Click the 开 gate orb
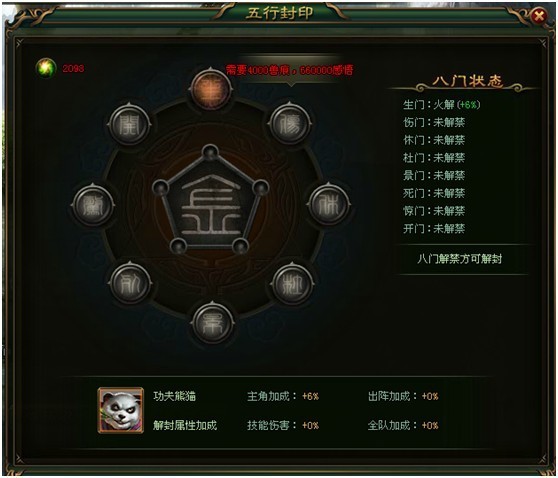 130,124
